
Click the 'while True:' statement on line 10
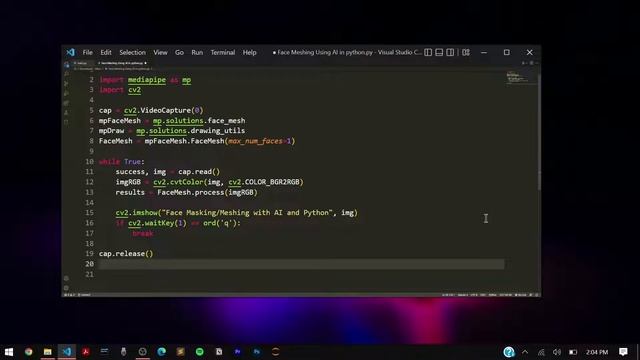coord(122,162)
